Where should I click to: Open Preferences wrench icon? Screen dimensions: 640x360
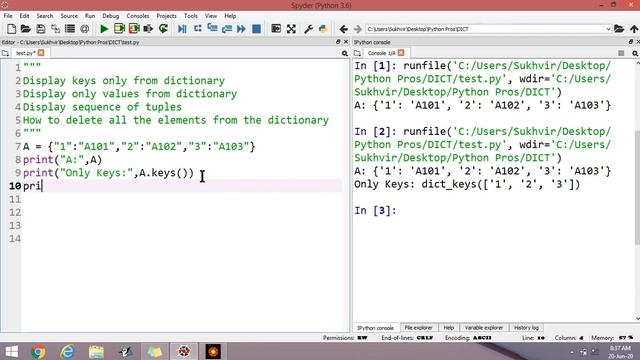pyautogui.click(x=309, y=29)
